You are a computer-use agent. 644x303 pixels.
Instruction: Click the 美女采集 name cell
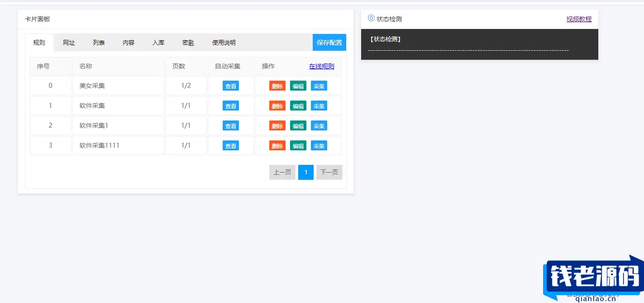pos(118,86)
